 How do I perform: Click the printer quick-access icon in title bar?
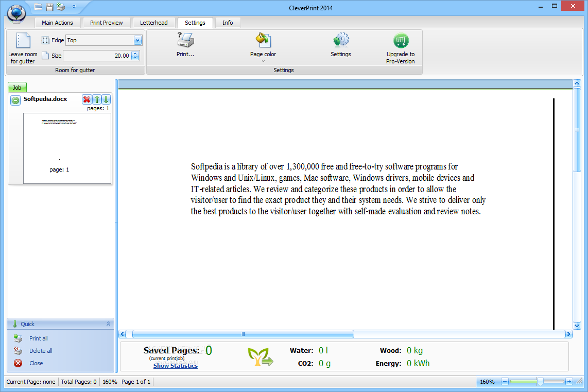click(61, 6)
